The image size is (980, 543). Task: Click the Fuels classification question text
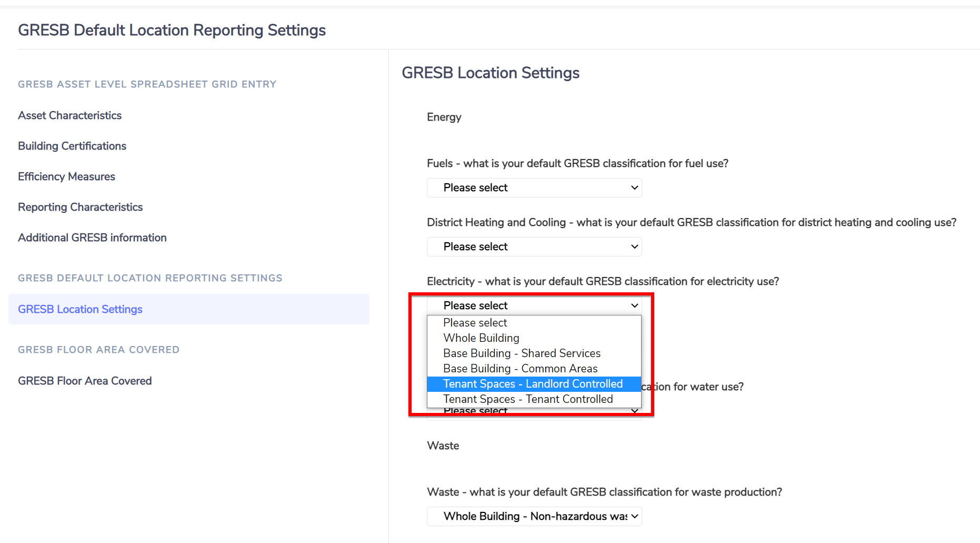click(578, 163)
